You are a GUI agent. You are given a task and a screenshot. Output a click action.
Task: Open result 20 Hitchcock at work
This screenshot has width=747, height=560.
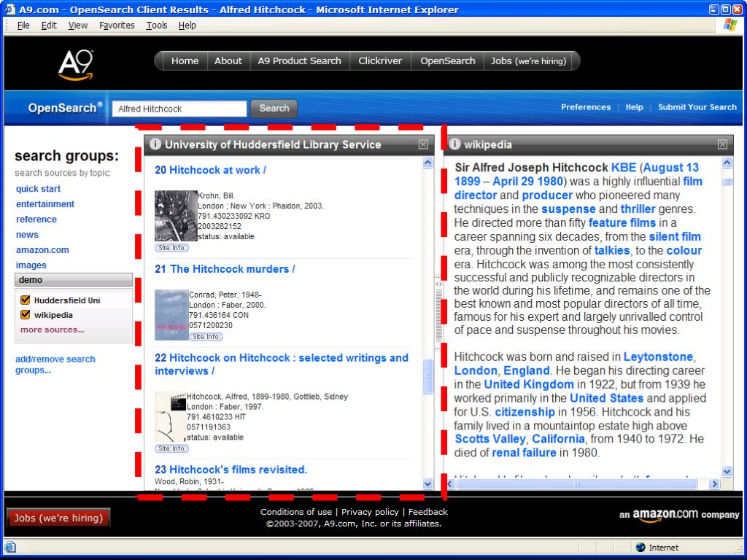click(210, 170)
